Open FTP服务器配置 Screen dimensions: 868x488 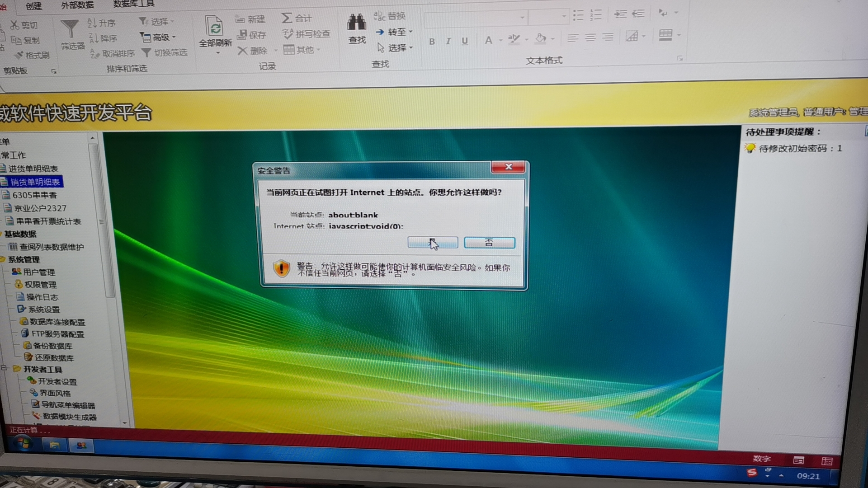point(58,334)
